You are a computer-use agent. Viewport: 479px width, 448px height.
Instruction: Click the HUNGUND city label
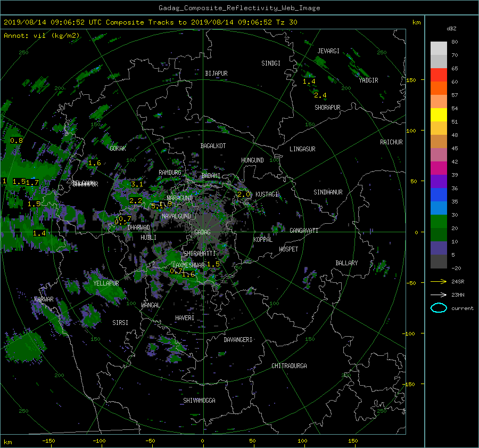point(252,160)
